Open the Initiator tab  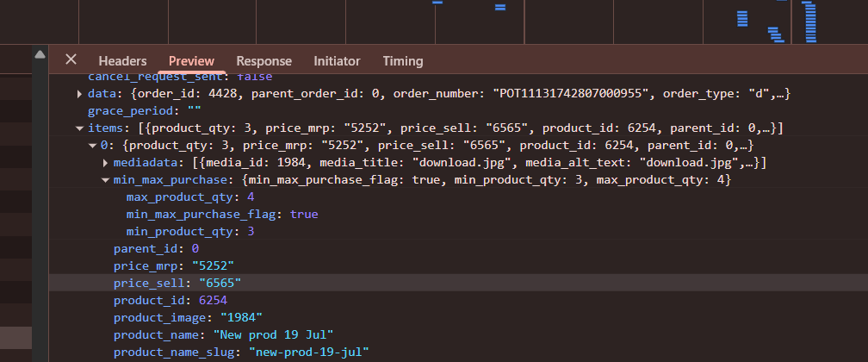click(x=338, y=61)
